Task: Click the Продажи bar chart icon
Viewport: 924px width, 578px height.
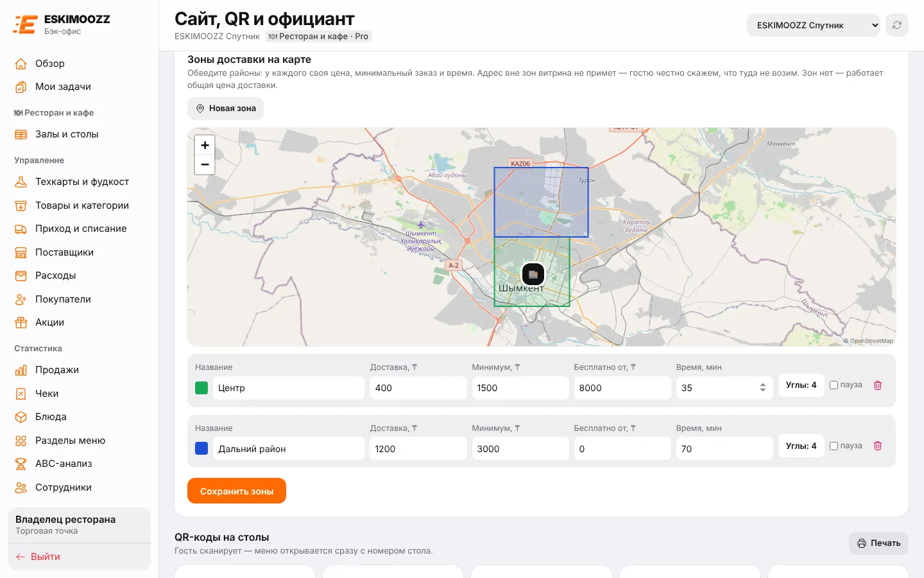Action: click(x=21, y=370)
